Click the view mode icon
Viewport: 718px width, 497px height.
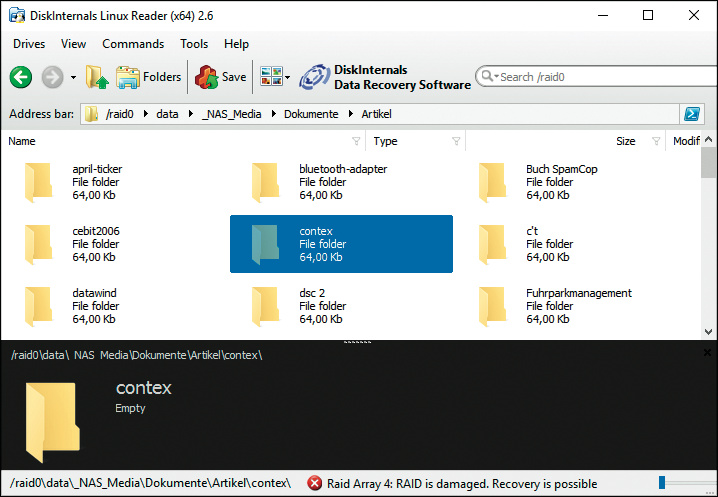pyautogui.click(x=269, y=77)
